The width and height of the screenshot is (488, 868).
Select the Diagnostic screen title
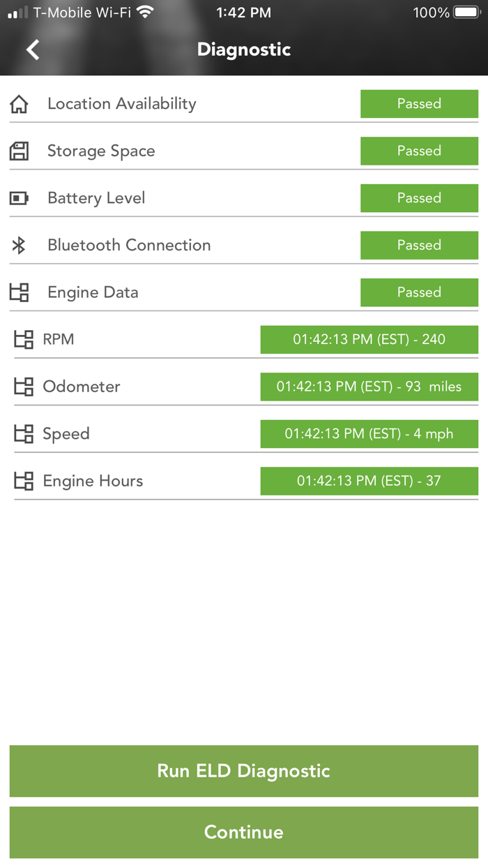[x=243, y=50]
